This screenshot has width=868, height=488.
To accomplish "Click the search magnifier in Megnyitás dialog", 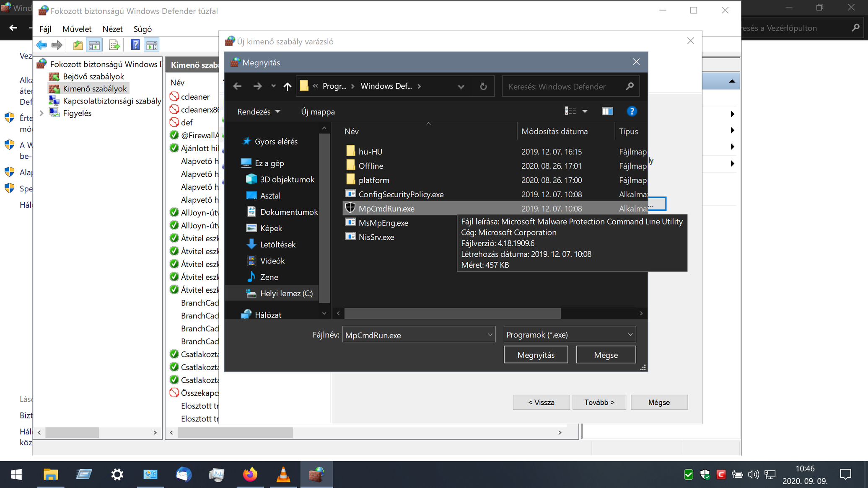I will 630,86.
